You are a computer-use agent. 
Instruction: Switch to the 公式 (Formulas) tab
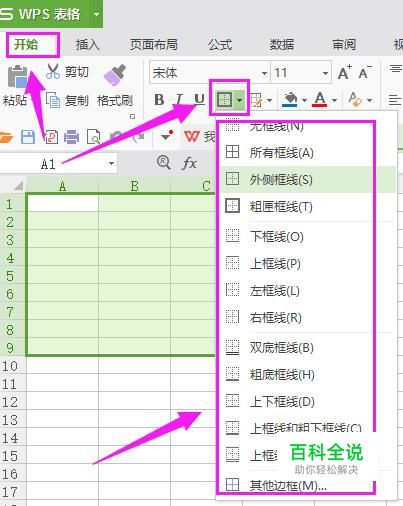(x=220, y=44)
